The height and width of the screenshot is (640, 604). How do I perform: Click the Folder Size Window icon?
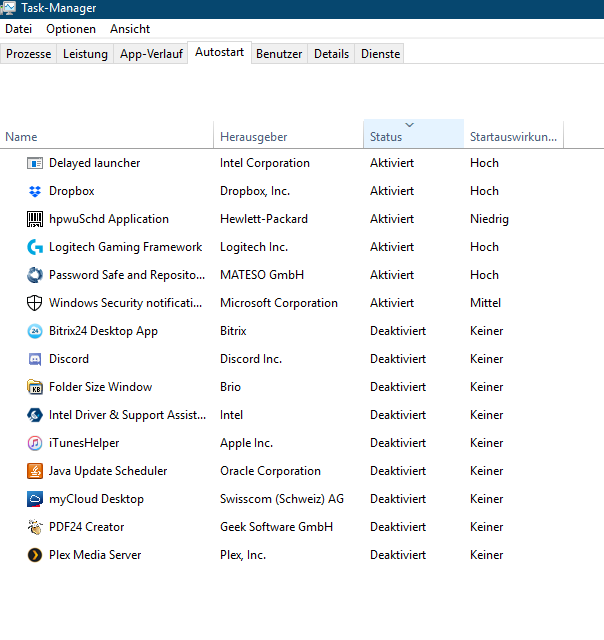[x=35, y=387]
